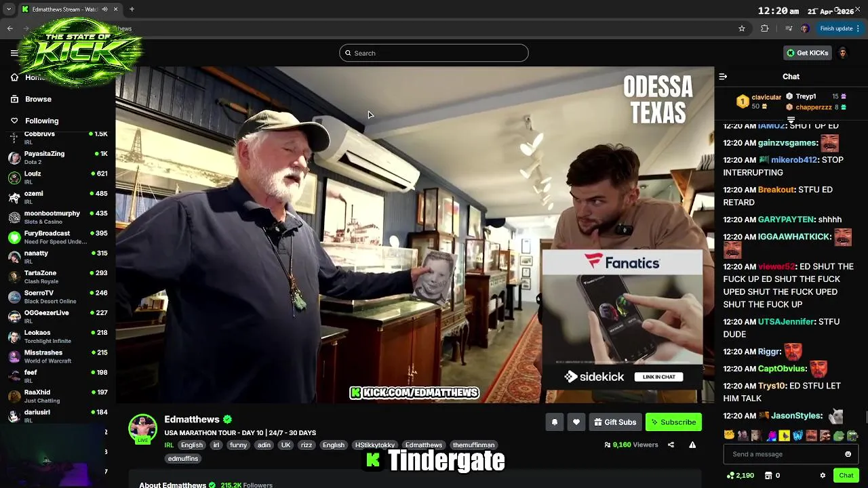Select the funny tag
Image resolution: width=868 pixels, height=488 pixels.
238,445
